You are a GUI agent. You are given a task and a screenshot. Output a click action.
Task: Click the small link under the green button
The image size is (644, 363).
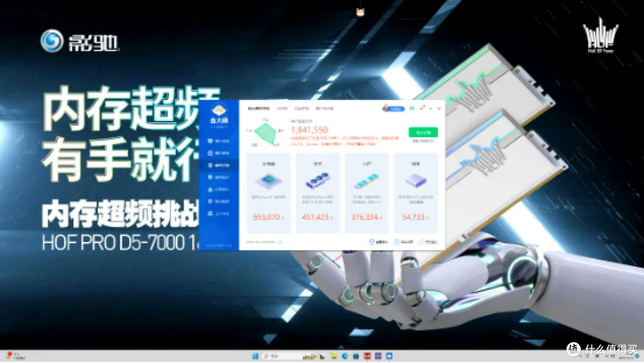click(423, 141)
